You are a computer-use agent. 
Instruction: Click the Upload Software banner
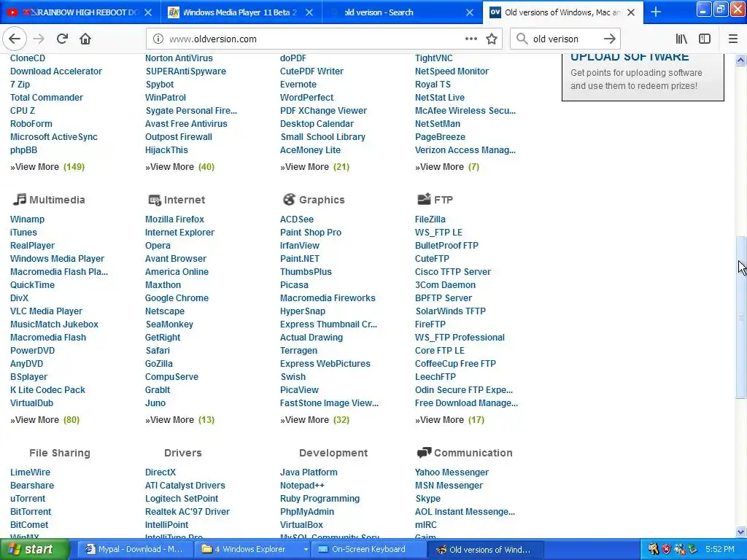click(643, 76)
